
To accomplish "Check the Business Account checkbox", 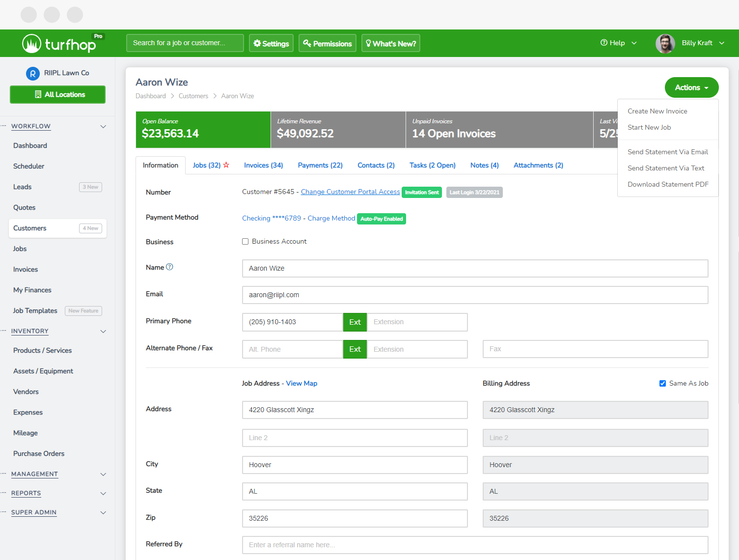I will [246, 242].
